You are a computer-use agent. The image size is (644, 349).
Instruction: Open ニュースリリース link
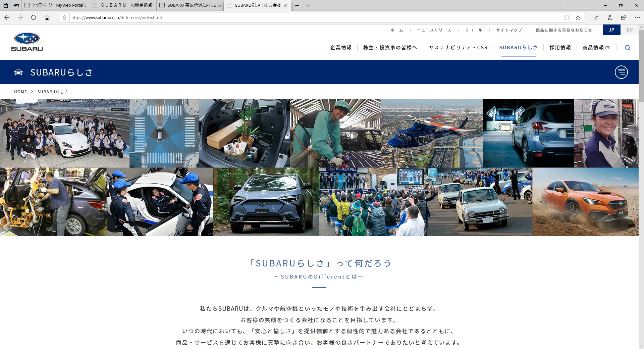(434, 30)
